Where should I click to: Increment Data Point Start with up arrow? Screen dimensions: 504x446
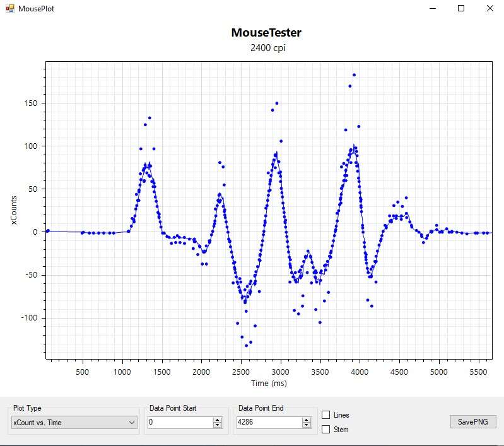coord(218,420)
